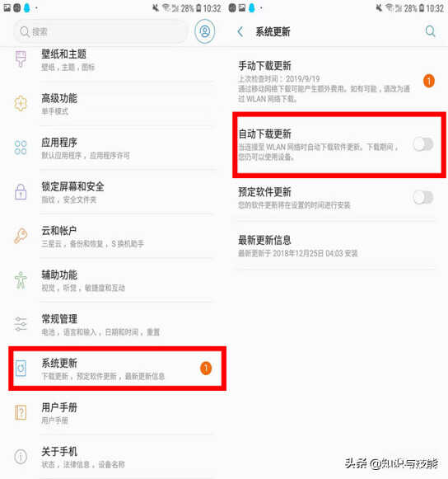This screenshot has width=448, height=479.
Task: Tap the lock screen padlock icon
Action: [21, 191]
